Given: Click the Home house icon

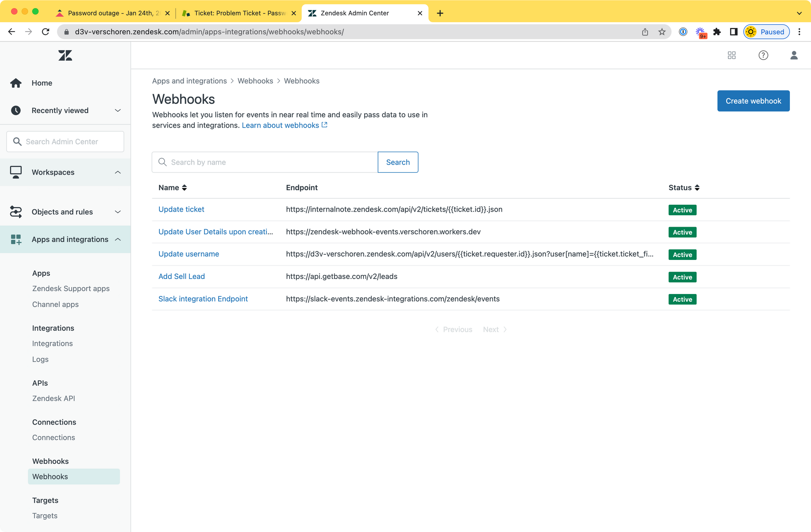Looking at the screenshot, I should point(16,83).
